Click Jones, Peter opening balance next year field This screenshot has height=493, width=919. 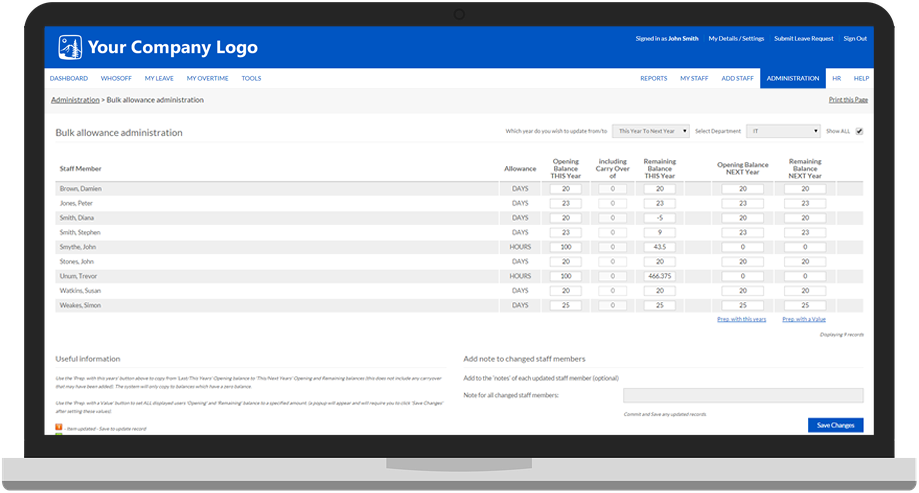click(743, 203)
